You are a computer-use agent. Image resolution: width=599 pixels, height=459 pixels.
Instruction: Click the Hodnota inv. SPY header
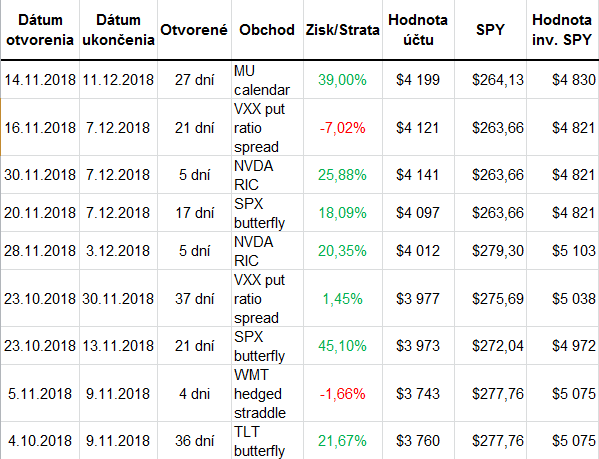(562, 30)
